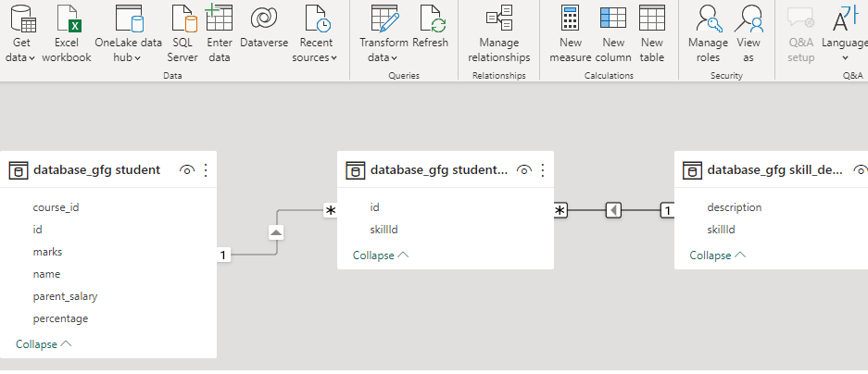This screenshot has height=374, width=868.
Task: Toggle visibility of database_gfg student table
Action: coord(187,170)
